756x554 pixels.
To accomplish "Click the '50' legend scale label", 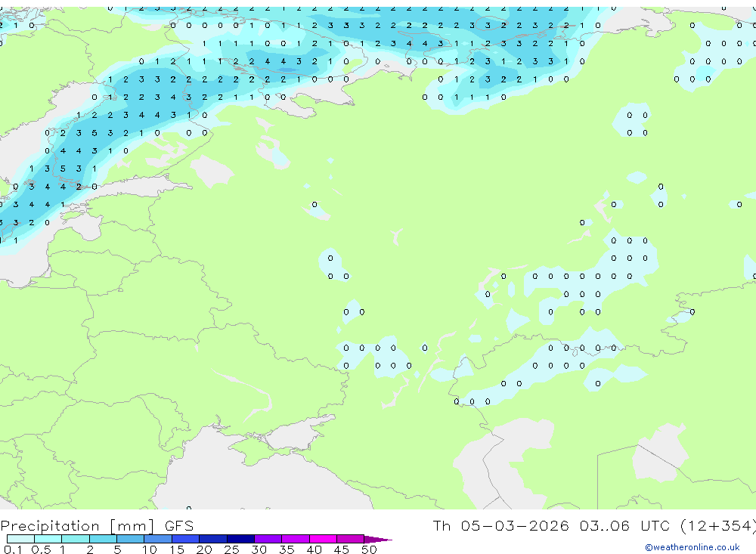I will click(x=369, y=549).
